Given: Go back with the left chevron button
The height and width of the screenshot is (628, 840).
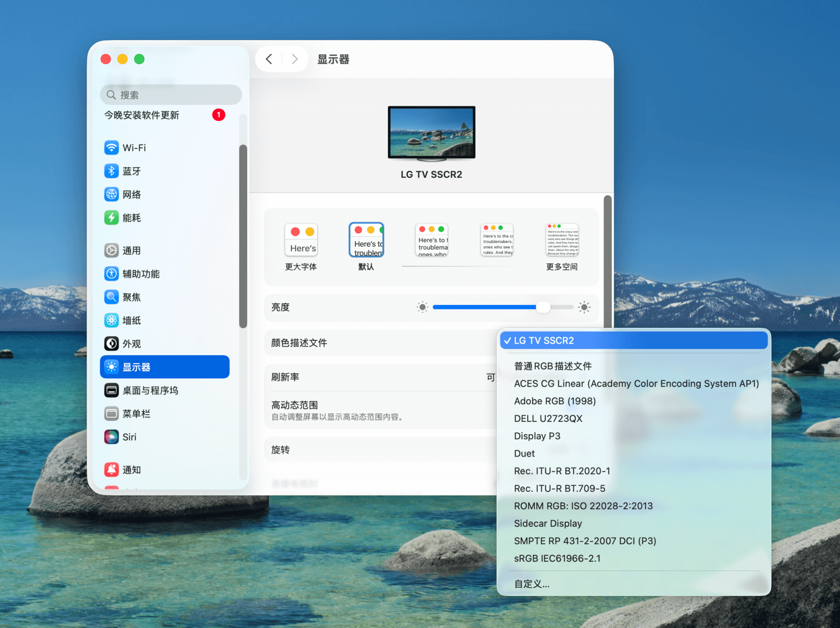Looking at the screenshot, I should (x=269, y=59).
